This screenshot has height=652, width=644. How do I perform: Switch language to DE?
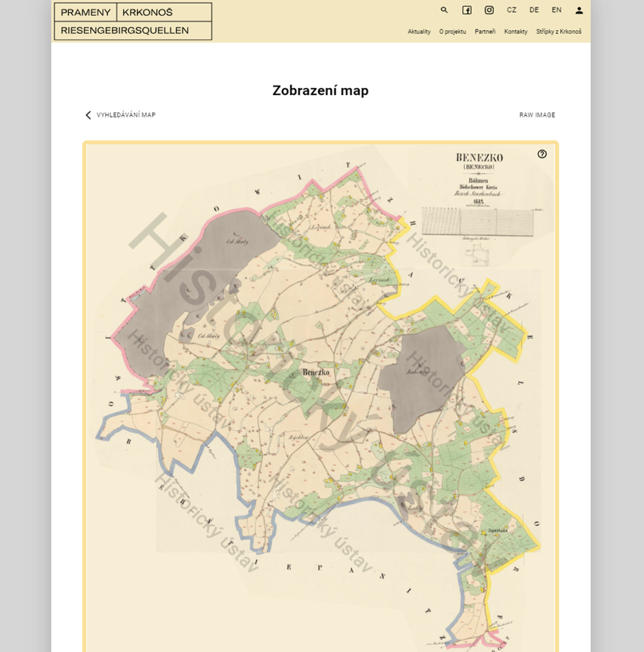(x=534, y=10)
